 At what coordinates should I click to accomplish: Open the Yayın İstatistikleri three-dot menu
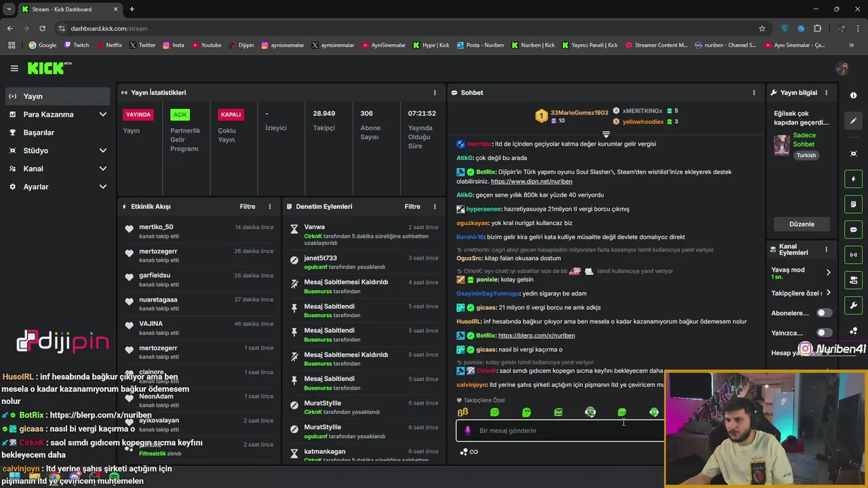tap(435, 93)
